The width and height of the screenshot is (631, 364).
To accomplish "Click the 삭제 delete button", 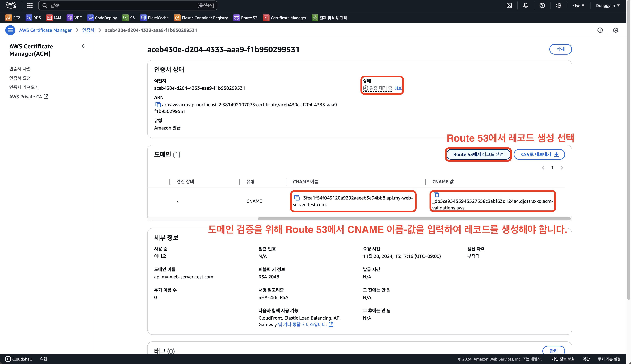I will point(560,49).
